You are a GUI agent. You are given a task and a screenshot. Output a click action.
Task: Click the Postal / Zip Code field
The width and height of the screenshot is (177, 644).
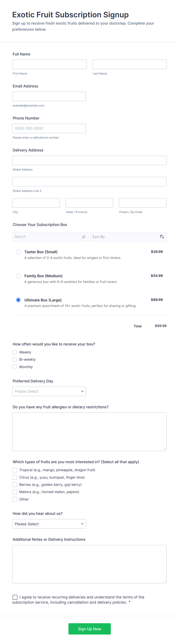point(143,203)
